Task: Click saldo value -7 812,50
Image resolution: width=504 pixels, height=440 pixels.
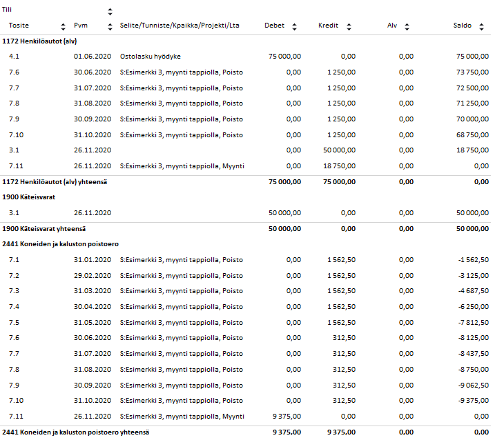Action: click(x=474, y=323)
